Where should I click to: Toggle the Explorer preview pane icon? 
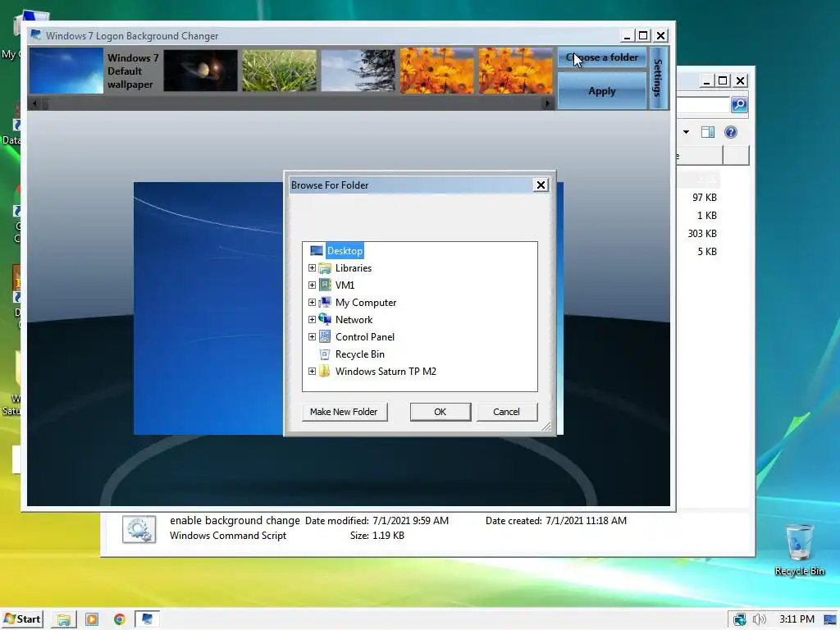pos(708,132)
